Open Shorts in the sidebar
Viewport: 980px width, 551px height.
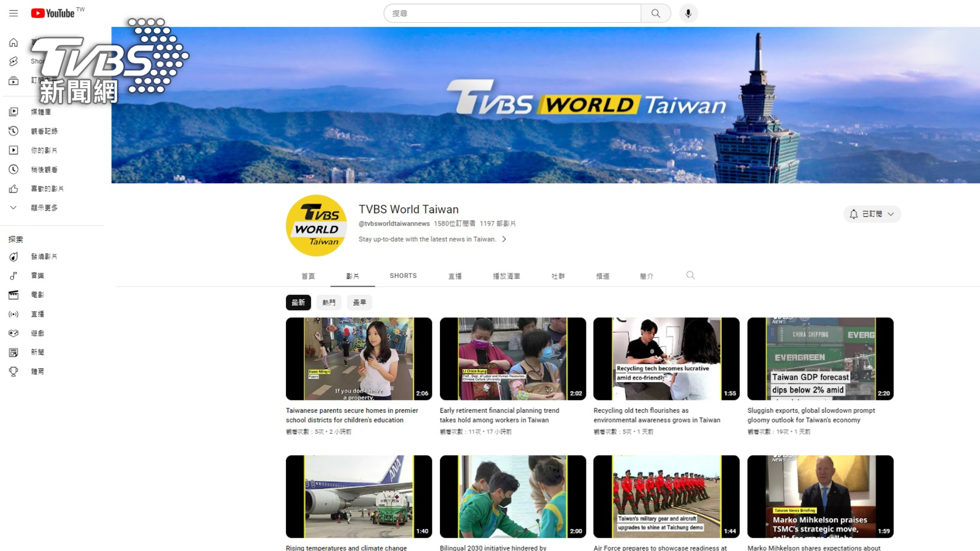[x=13, y=61]
